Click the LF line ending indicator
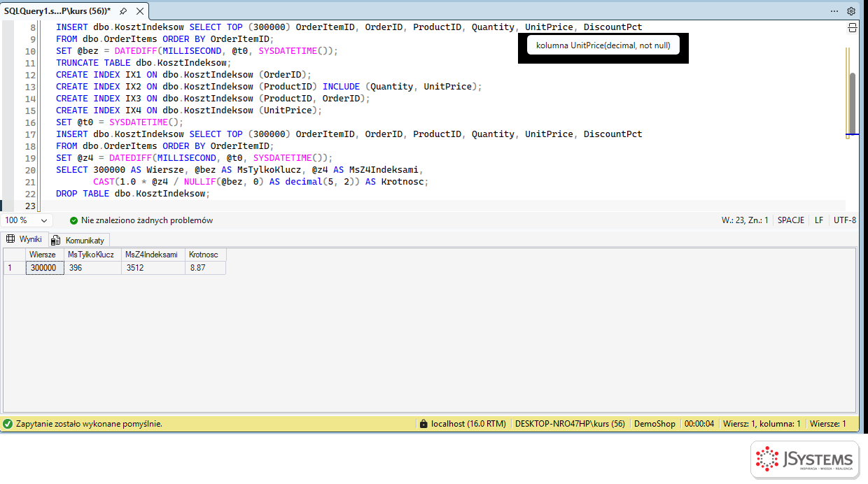 (x=819, y=220)
